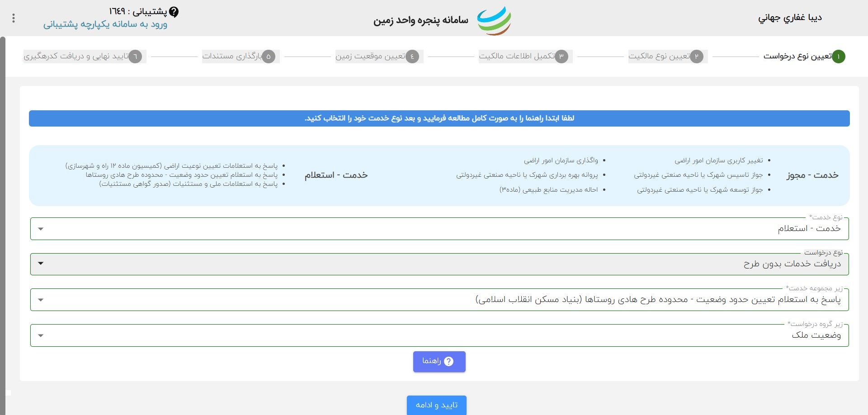Click step circle ۳ تکمیل اطلاعات مالکیت
Image resolution: width=868 pixels, height=415 pixels.
pyautogui.click(x=562, y=57)
